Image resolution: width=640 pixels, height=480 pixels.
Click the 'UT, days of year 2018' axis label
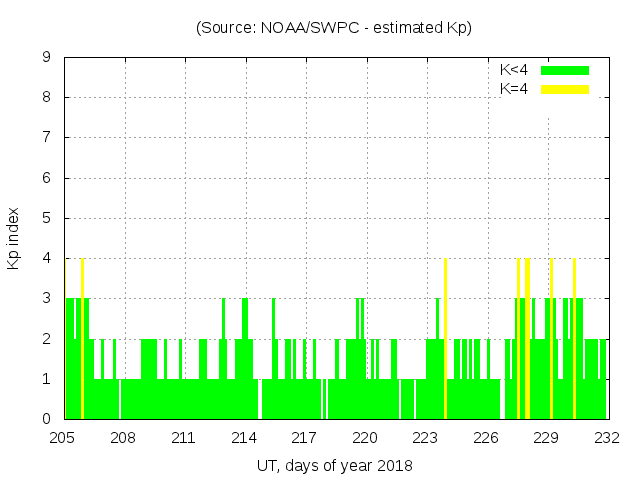tap(334, 465)
